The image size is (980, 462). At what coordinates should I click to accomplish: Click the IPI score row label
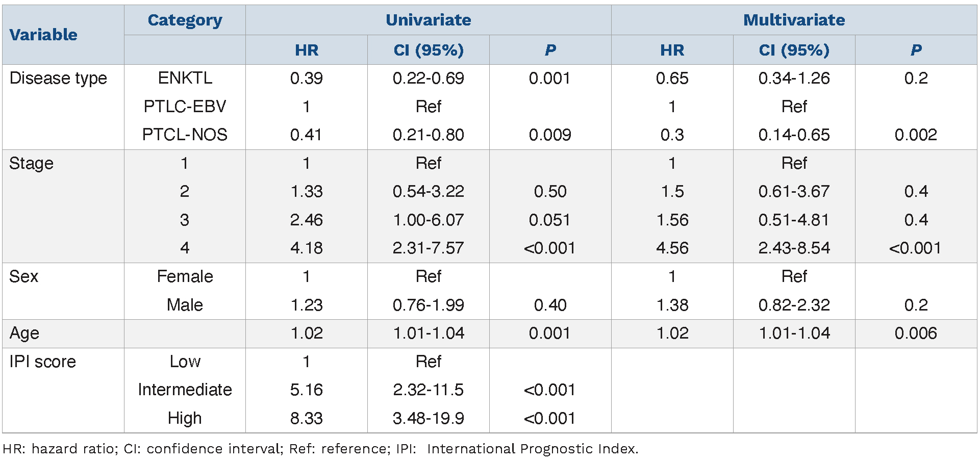pos(42,362)
